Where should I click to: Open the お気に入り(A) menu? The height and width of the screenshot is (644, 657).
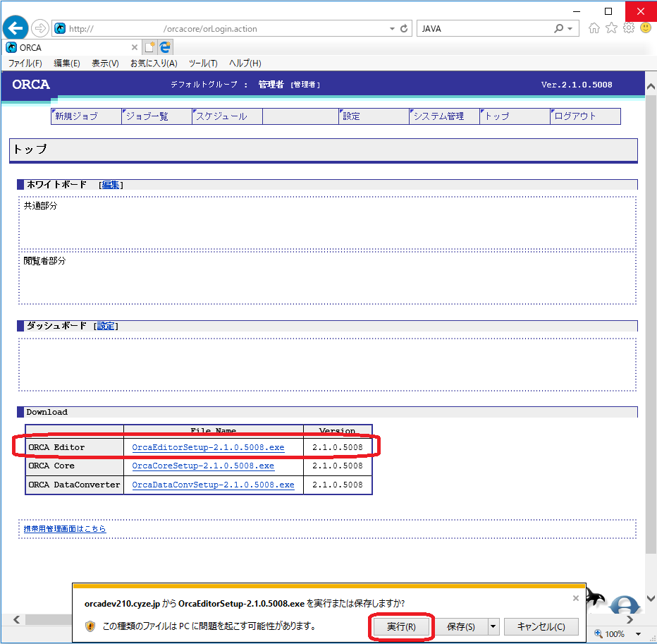coord(154,63)
